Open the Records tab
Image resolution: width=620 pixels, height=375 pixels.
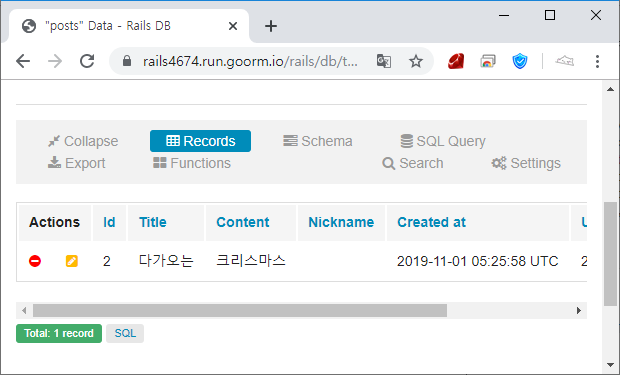coord(200,141)
